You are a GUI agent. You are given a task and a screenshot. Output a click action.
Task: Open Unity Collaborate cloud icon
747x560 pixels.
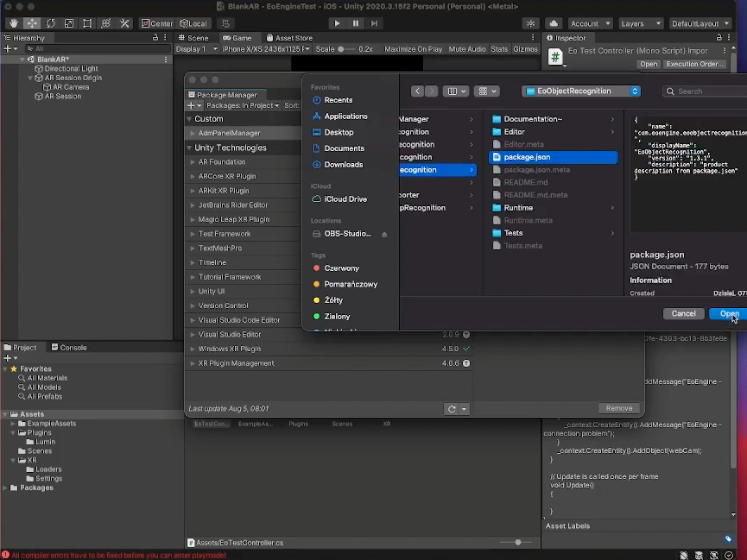556,23
